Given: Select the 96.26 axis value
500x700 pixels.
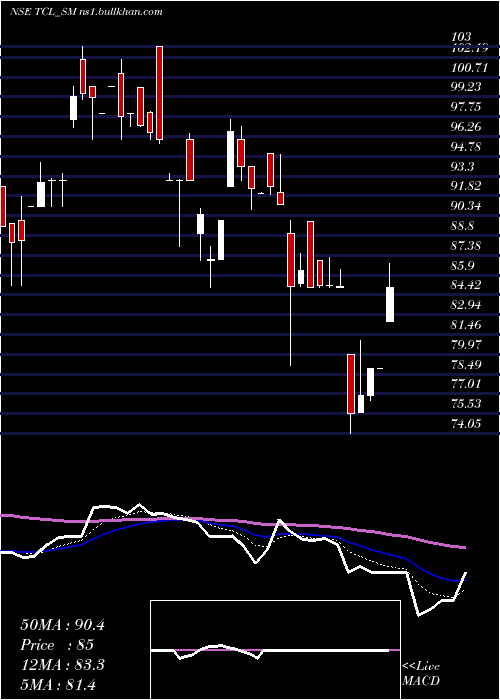Looking at the screenshot, I should (x=467, y=126).
